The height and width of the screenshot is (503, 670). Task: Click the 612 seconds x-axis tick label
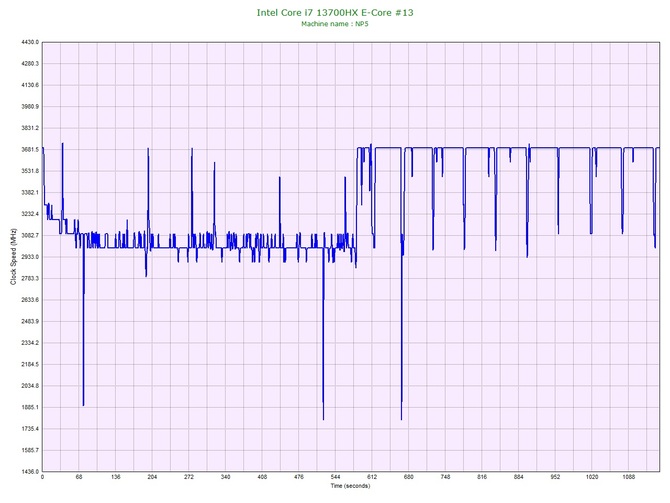click(x=372, y=477)
